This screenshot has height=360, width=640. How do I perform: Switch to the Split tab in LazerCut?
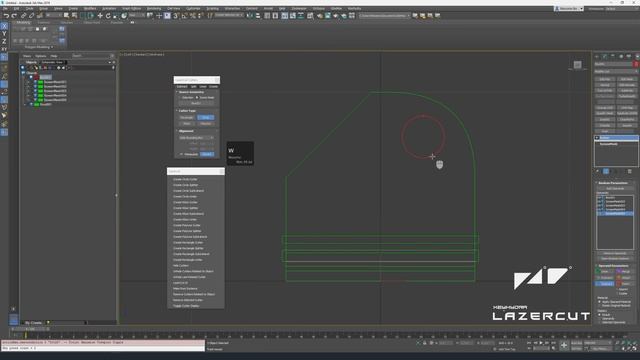(193, 87)
